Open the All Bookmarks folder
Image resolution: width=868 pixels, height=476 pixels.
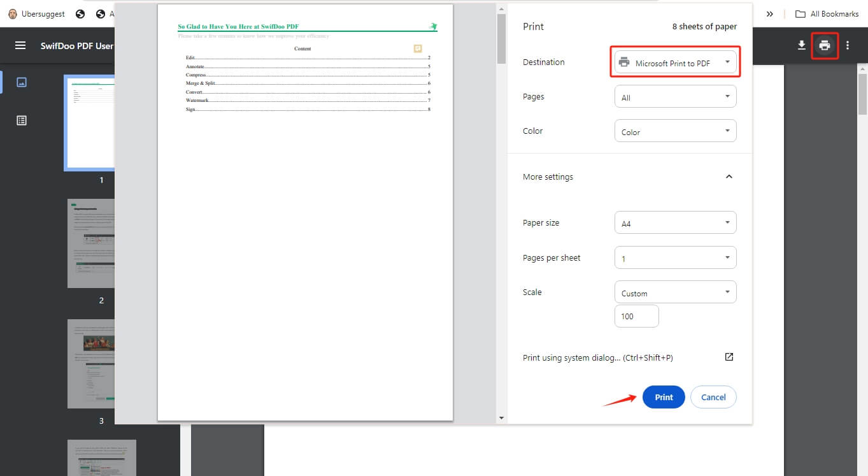pos(827,13)
